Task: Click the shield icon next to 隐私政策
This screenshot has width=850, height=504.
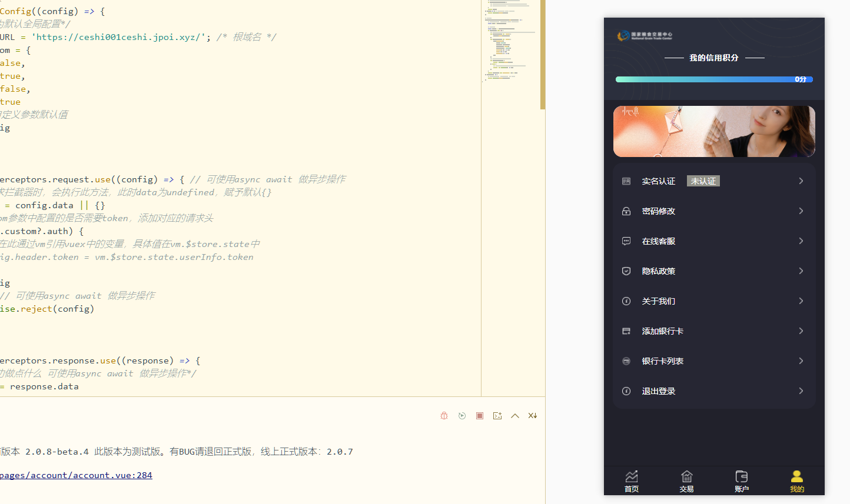Action: click(x=626, y=271)
